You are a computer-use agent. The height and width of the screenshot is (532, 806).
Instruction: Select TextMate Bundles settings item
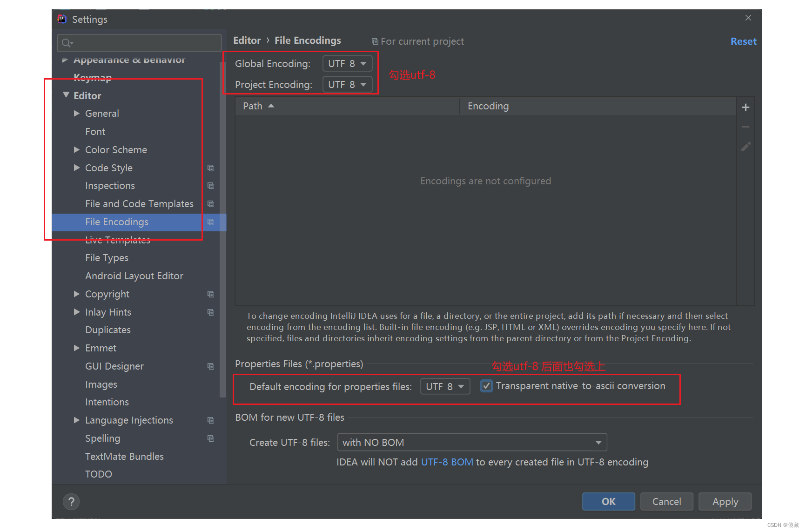pos(124,457)
